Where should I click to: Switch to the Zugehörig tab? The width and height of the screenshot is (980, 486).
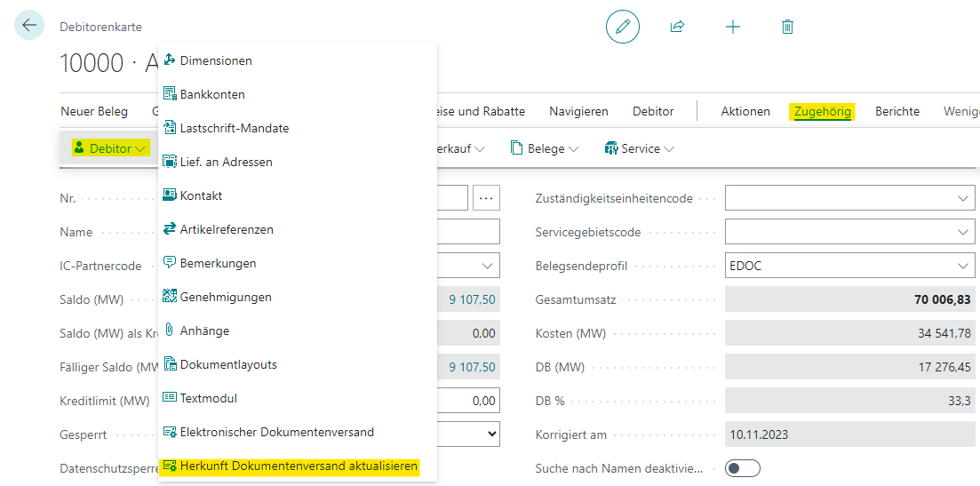click(822, 111)
